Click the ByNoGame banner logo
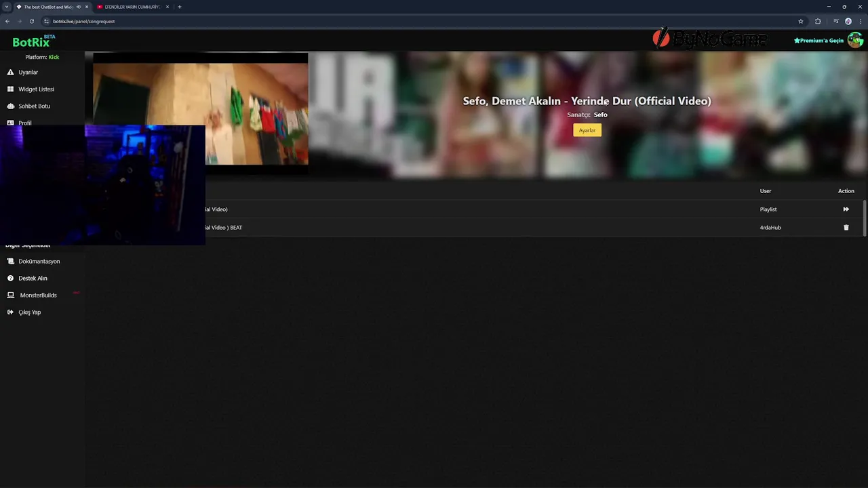Image resolution: width=868 pixels, height=488 pixels. coord(709,39)
